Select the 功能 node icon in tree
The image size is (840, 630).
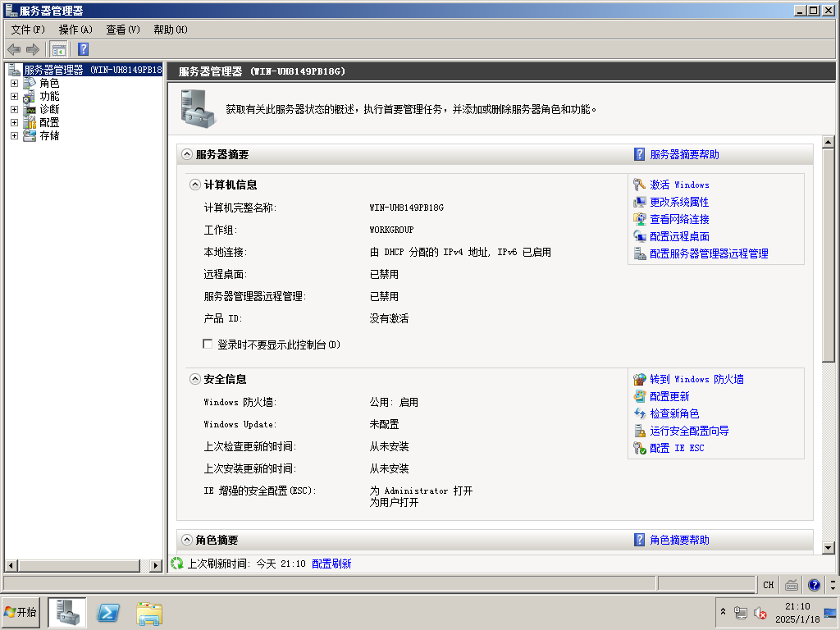tap(30, 97)
